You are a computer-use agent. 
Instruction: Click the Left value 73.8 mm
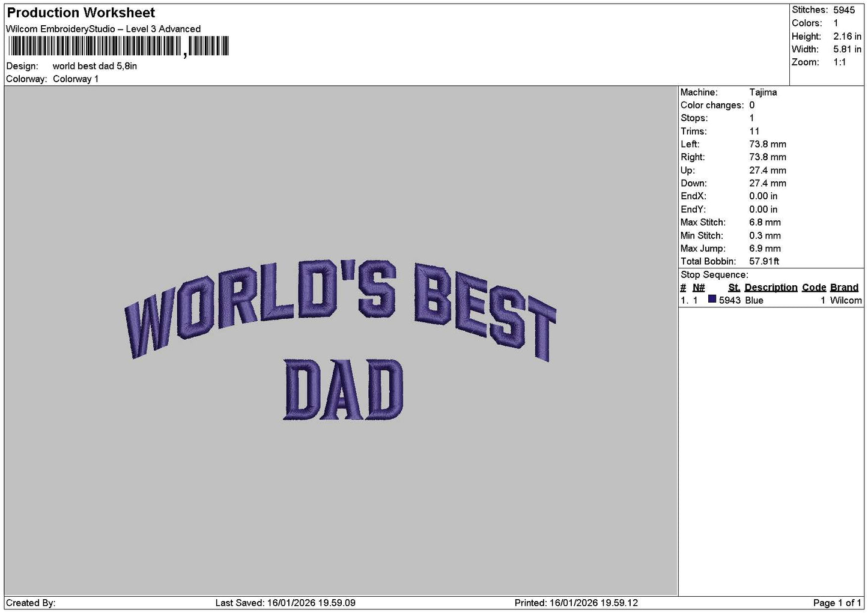pos(768,145)
